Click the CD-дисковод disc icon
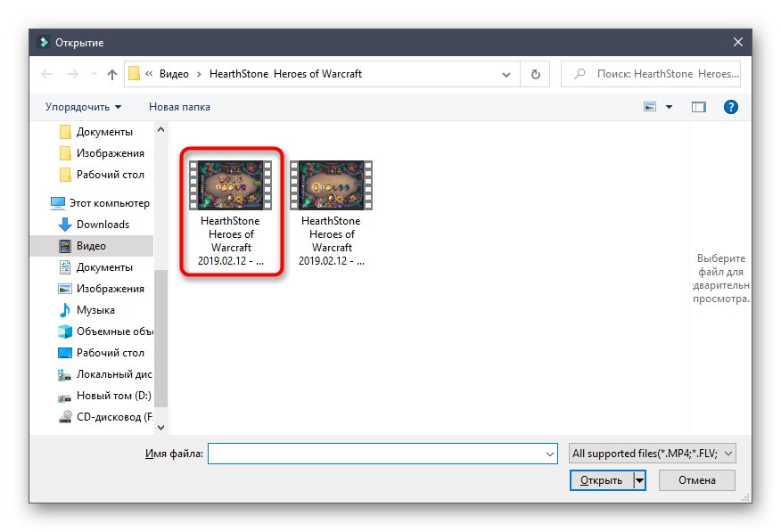This screenshot has height=532, width=781. (65, 417)
